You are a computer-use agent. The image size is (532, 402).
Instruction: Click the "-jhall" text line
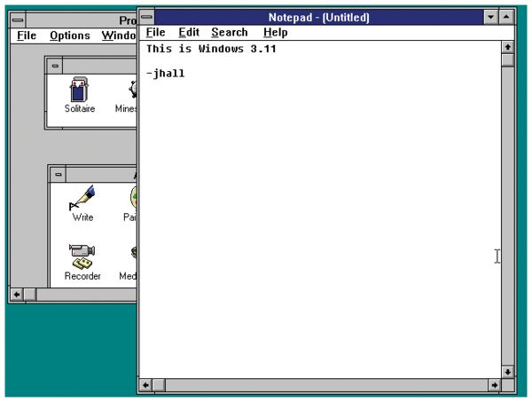click(x=166, y=74)
